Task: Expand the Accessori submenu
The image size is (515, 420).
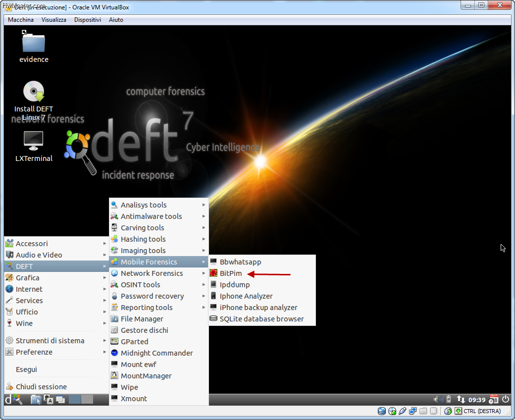Action: tap(56, 244)
